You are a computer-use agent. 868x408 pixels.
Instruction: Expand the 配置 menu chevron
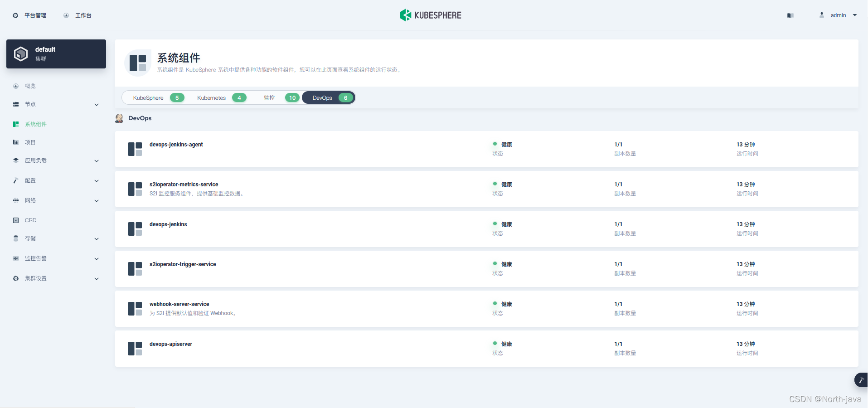click(x=97, y=181)
